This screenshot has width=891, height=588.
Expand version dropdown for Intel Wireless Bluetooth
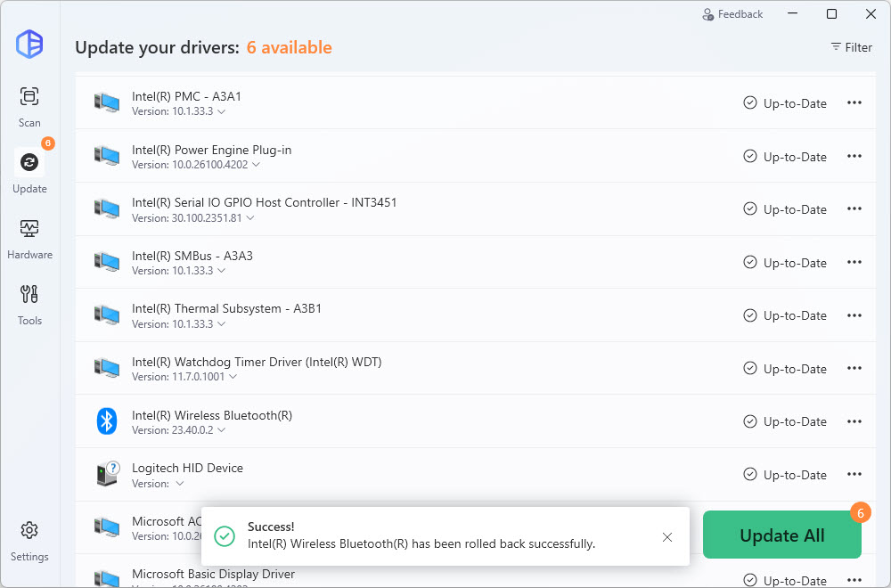coord(221,430)
